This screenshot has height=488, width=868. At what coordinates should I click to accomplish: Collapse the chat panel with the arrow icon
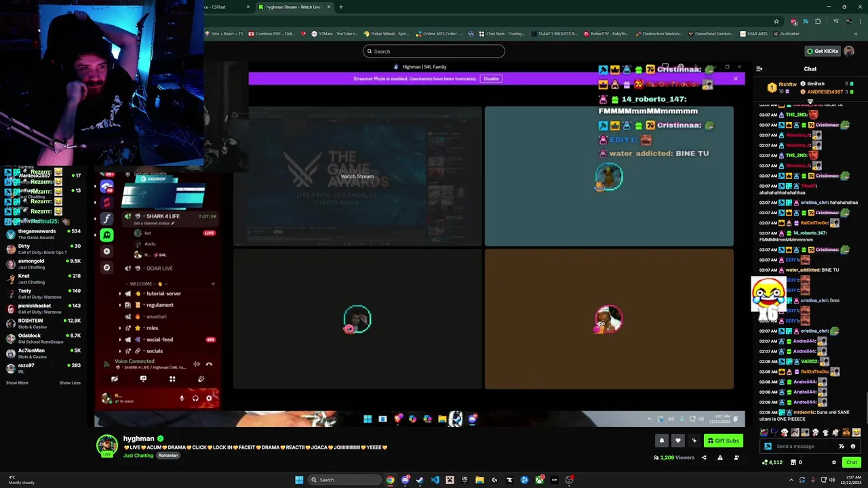[x=759, y=68]
